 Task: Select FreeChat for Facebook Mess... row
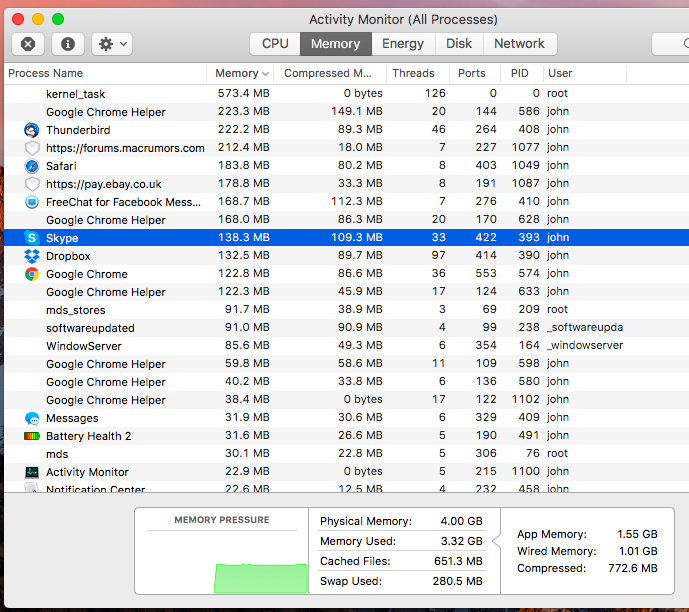click(x=346, y=202)
